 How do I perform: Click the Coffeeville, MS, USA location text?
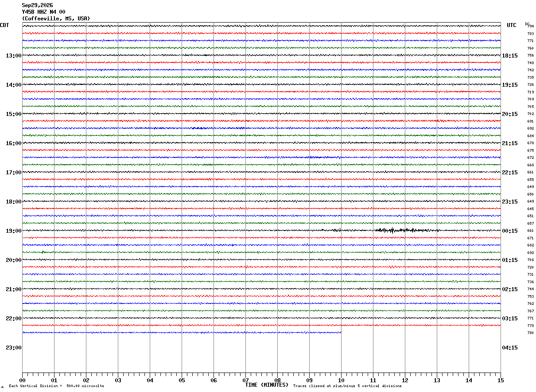(x=56, y=19)
